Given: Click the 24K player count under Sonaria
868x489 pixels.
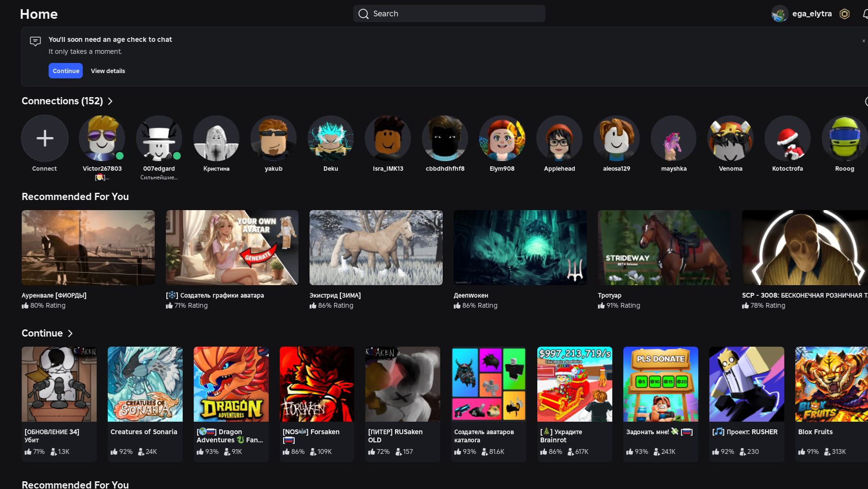Looking at the screenshot, I should coord(151,452).
